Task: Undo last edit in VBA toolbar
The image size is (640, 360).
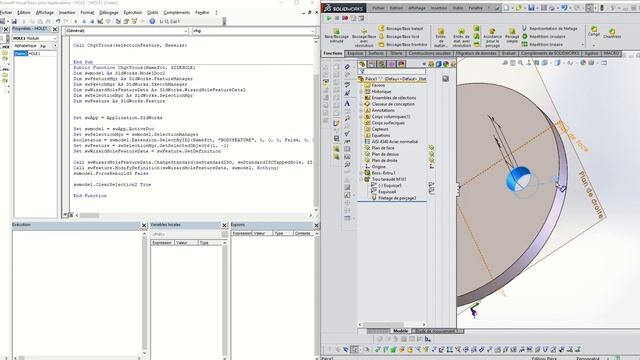Action: click(58, 21)
